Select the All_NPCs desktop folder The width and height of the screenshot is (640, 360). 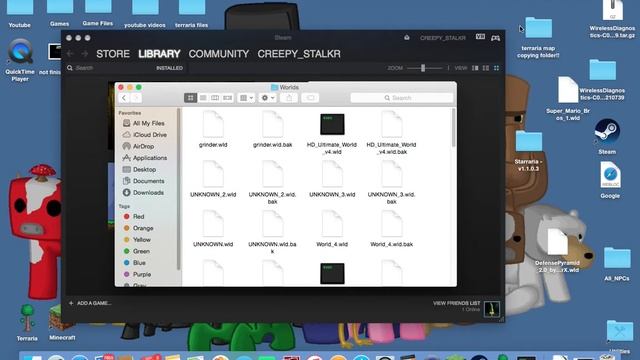(617, 264)
